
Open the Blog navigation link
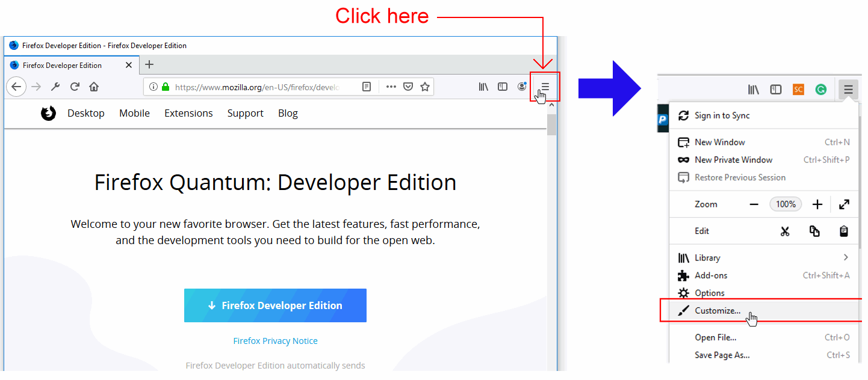pos(288,113)
